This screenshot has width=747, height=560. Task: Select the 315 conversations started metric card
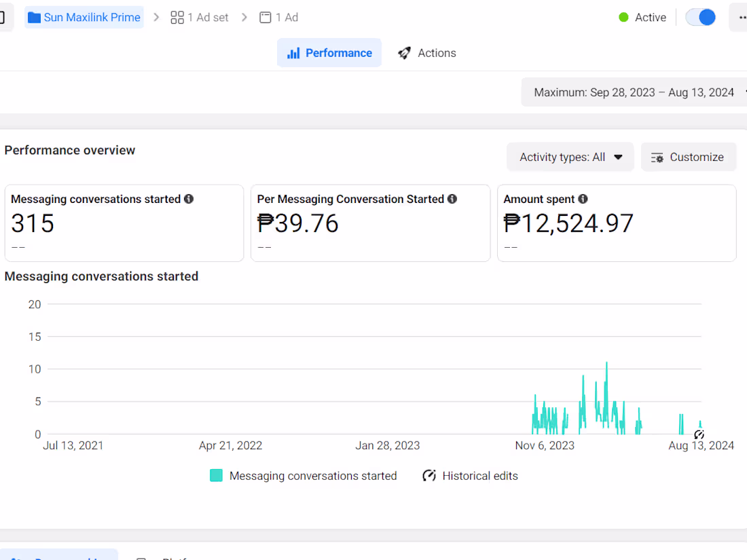124,223
